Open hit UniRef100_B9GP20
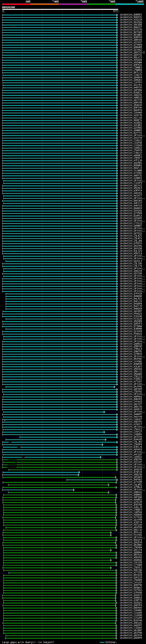Image resolution: width=146 pixels, height=644 pixels. point(131,17)
